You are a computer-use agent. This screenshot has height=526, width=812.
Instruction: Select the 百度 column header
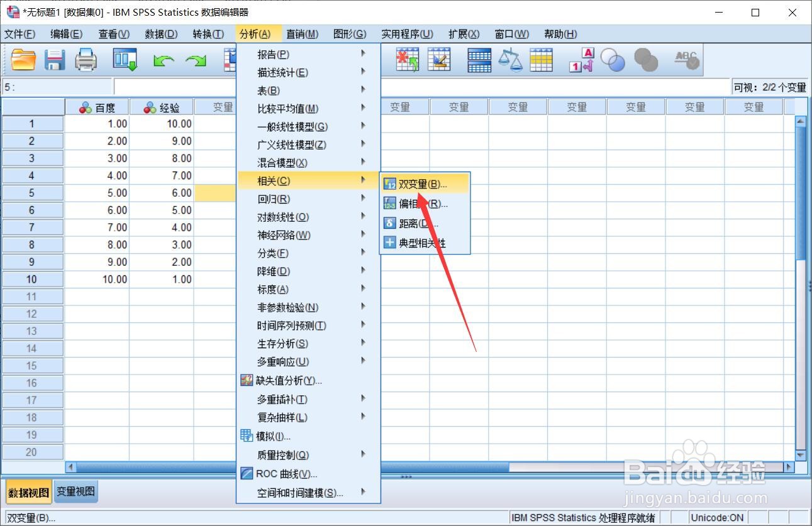point(97,107)
